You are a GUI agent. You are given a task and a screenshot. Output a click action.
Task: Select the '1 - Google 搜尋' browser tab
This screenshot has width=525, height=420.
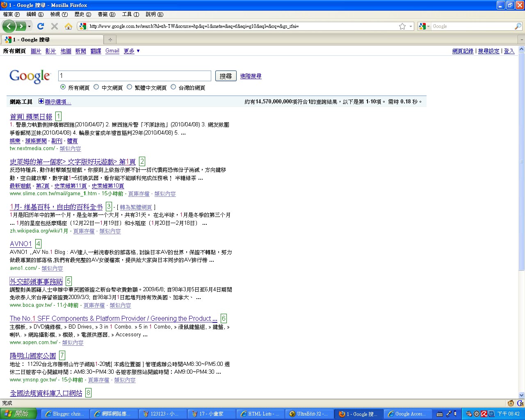click(x=52, y=39)
